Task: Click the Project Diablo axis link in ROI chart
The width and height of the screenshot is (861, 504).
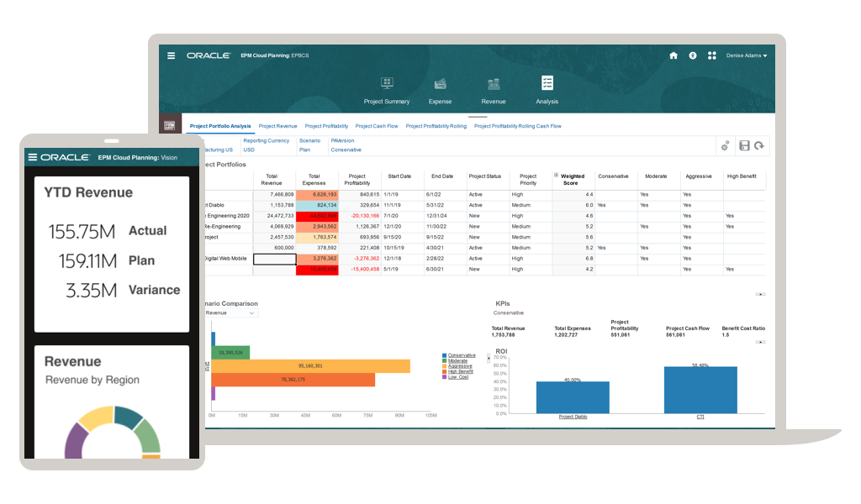Action: [x=573, y=417]
